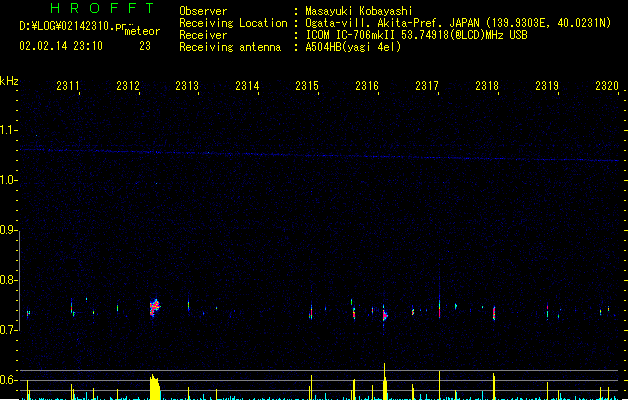Click the 2318 time axis marker
The width and height of the screenshot is (629, 400).
click(487, 86)
